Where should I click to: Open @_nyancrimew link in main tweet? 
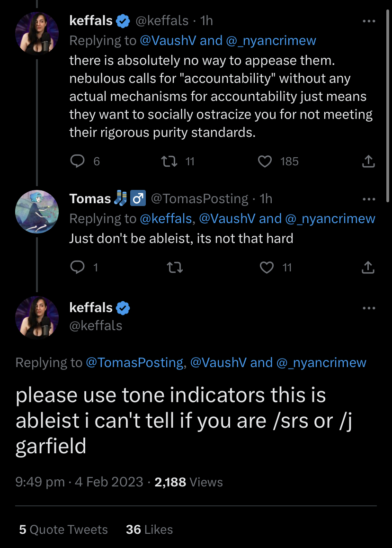[x=321, y=362]
